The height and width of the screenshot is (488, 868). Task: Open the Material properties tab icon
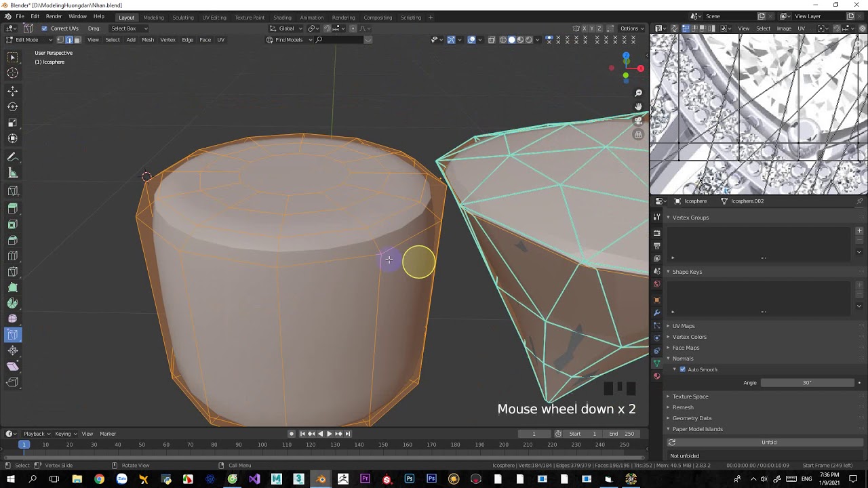click(x=656, y=376)
